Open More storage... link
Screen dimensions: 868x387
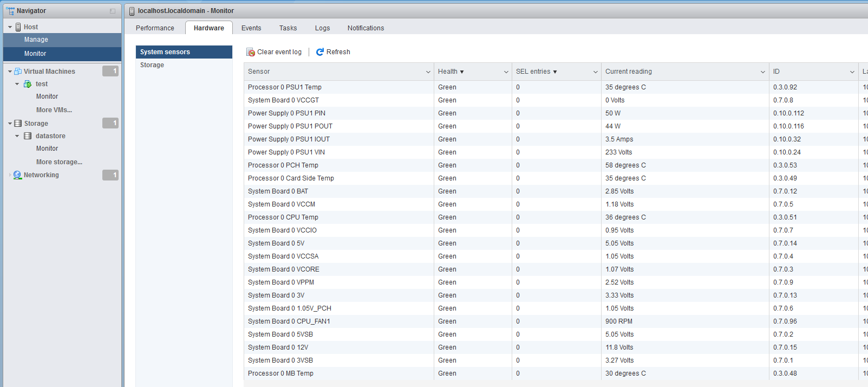point(60,162)
